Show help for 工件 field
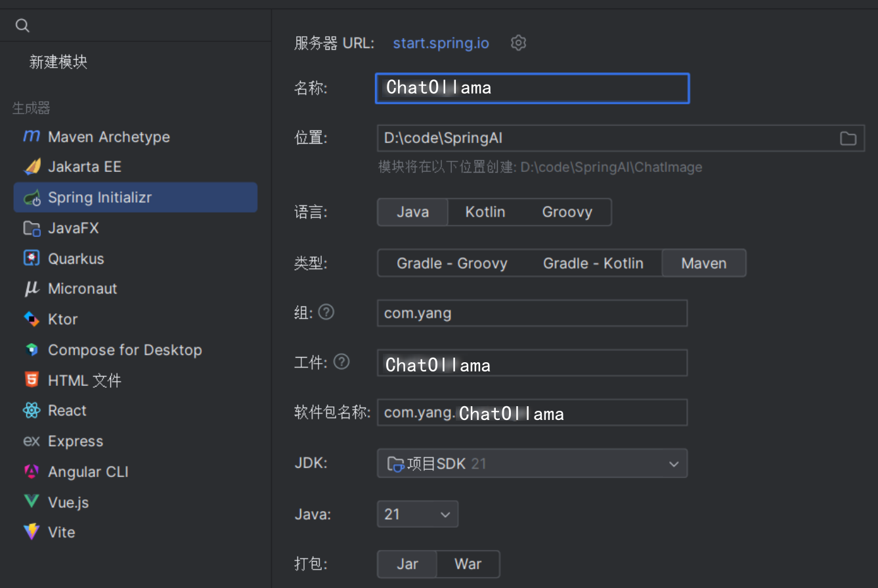878x588 pixels. point(341,362)
